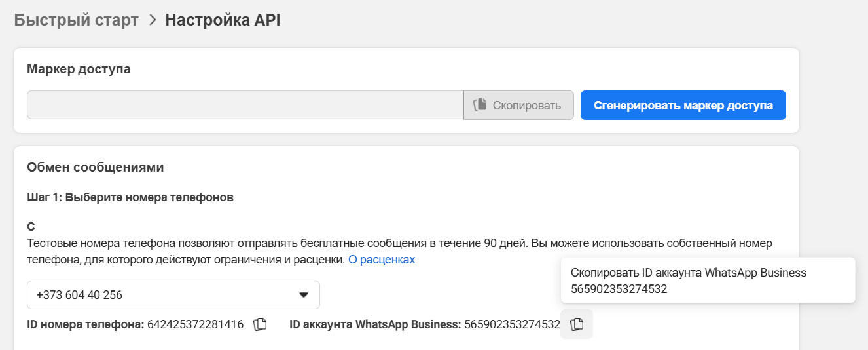Click the Шаг 1: Выберите номера телефонов heading
This screenshot has height=350, width=868.
coord(130,197)
